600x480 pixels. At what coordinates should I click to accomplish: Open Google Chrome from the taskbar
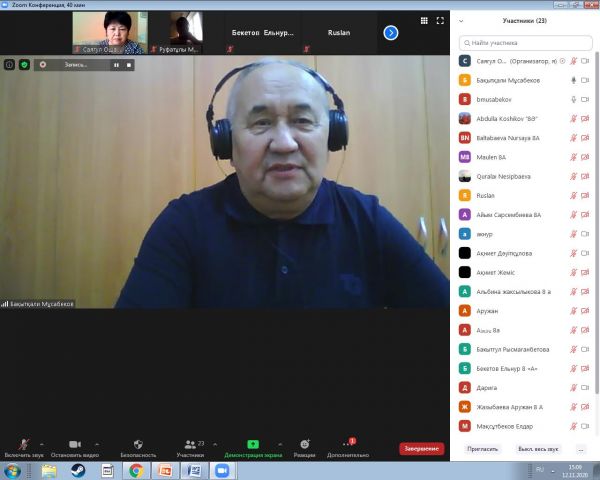click(134, 470)
